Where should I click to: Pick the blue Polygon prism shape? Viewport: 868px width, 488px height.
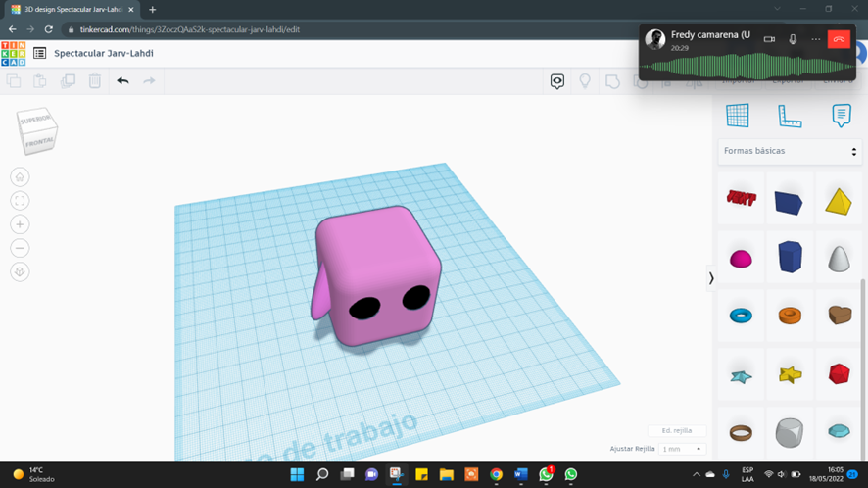click(790, 257)
